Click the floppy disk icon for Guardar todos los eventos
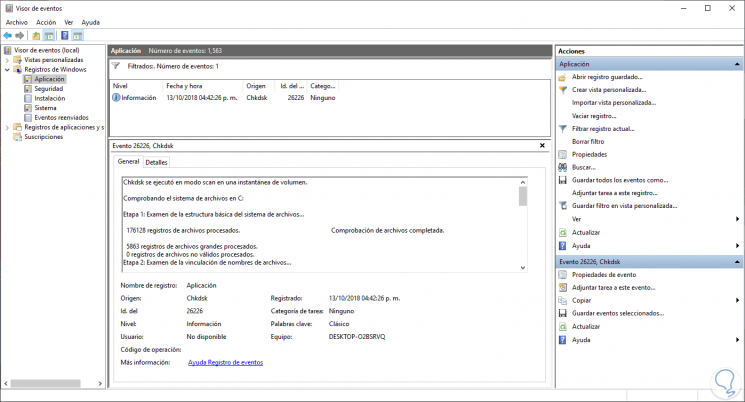The width and height of the screenshot is (745, 402). 563,180
